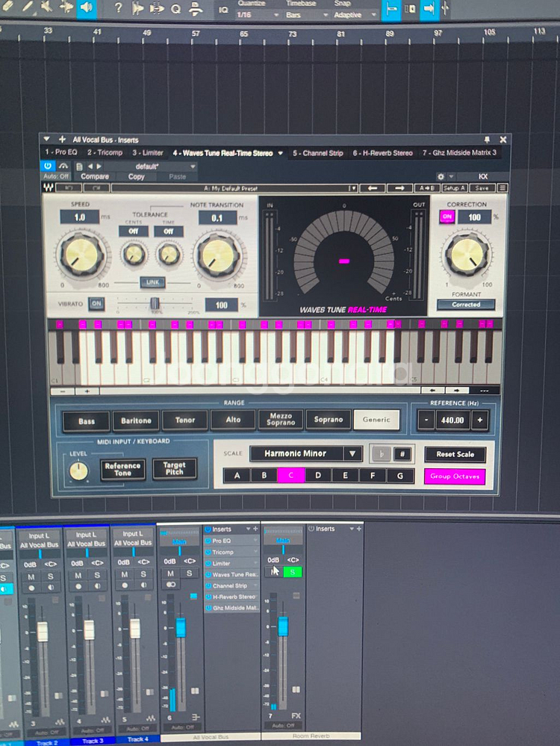Load next preset with right triangle
560x746 pixels.
coord(99,167)
